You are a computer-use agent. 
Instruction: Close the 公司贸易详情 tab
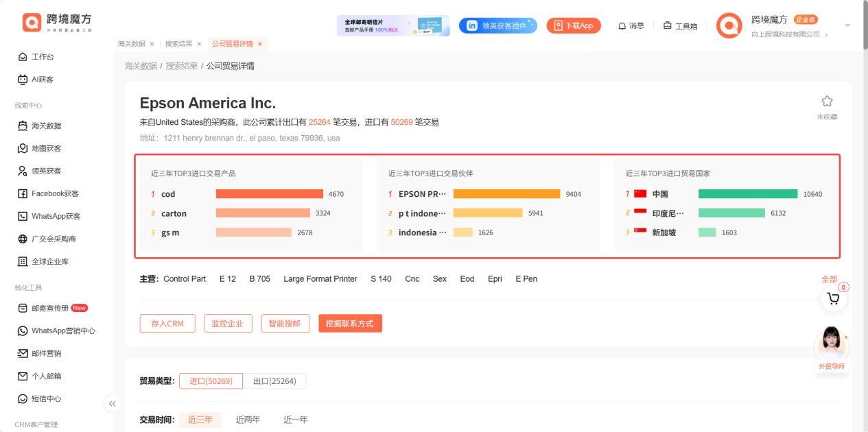(259, 44)
